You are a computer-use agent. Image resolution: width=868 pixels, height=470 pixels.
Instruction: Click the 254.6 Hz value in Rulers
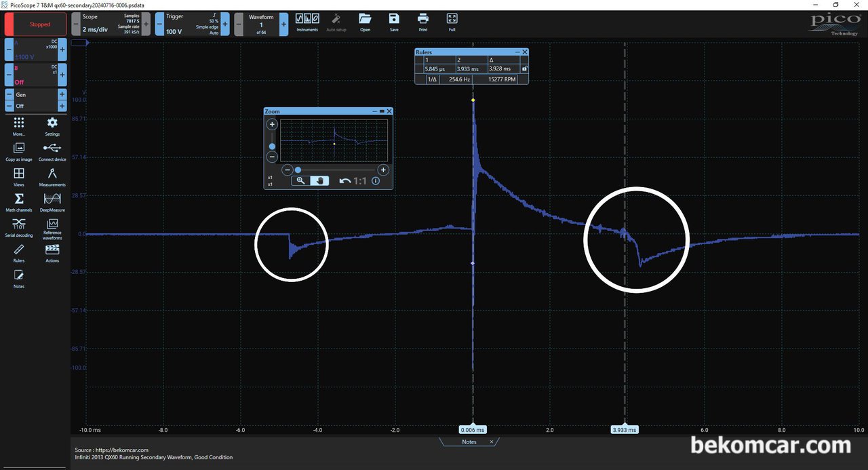(x=460, y=79)
